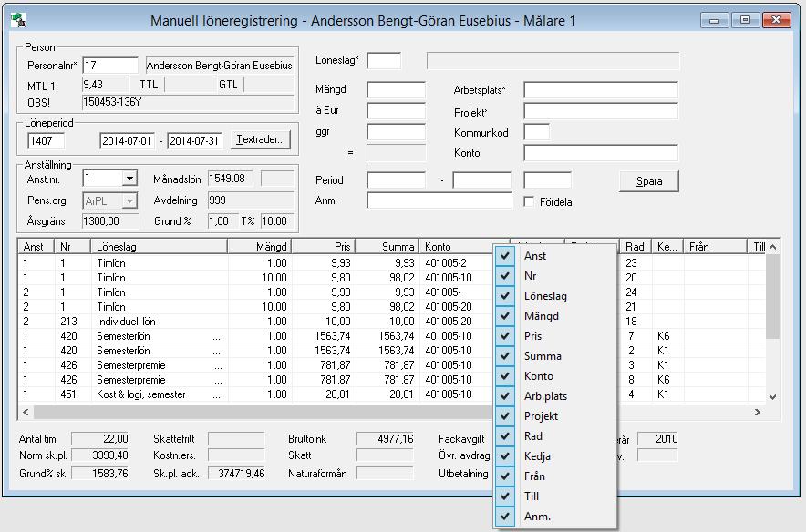This screenshot has height=532, width=806.
Task: Choose Från in the column popup menu
Action: [554, 476]
